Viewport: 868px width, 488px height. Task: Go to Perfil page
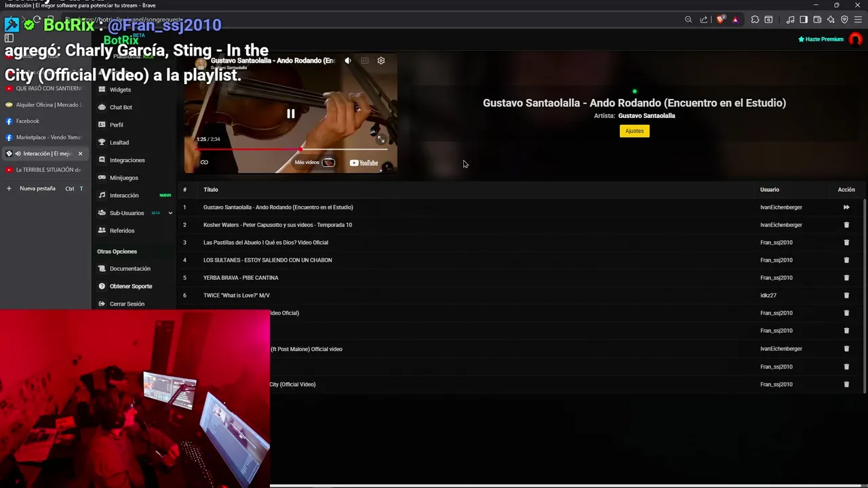click(117, 125)
